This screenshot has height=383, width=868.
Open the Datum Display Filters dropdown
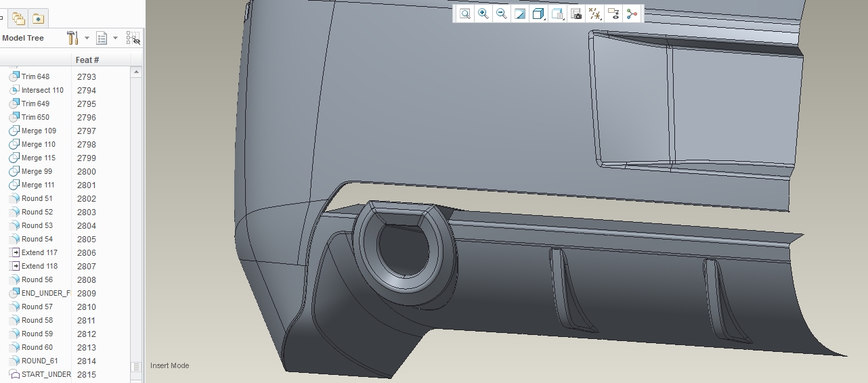(595, 14)
